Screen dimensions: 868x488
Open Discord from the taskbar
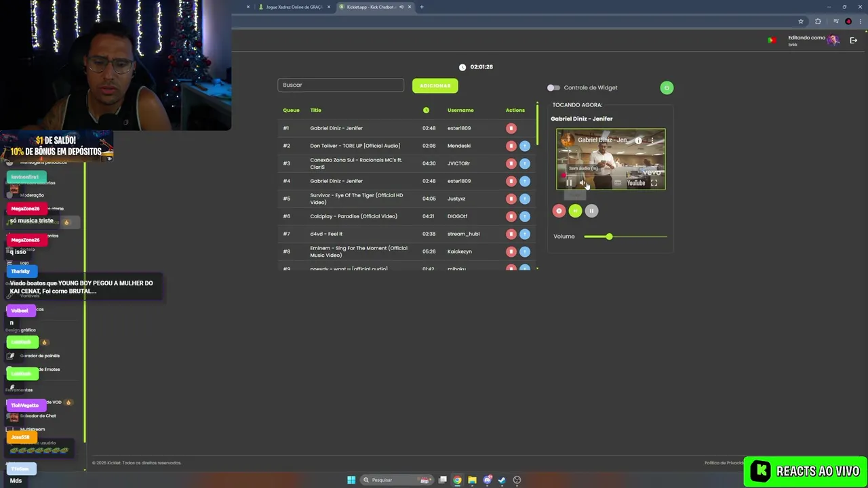coord(487,480)
